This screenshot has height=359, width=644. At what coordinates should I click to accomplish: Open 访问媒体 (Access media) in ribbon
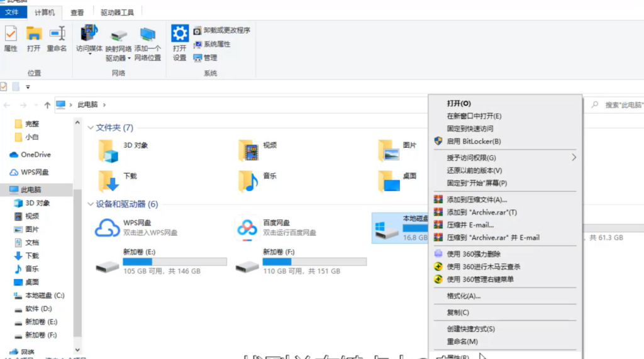point(89,38)
